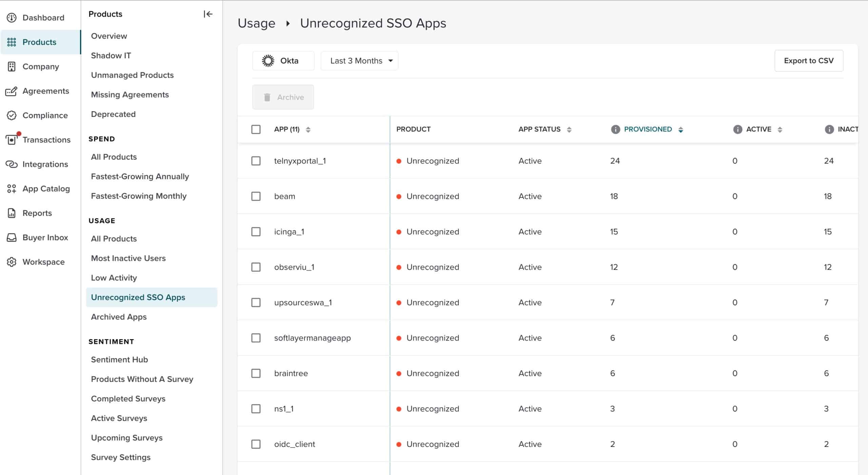Click info icon beside Provisioned column
The width and height of the screenshot is (868, 475).
[x=615, y=129]
